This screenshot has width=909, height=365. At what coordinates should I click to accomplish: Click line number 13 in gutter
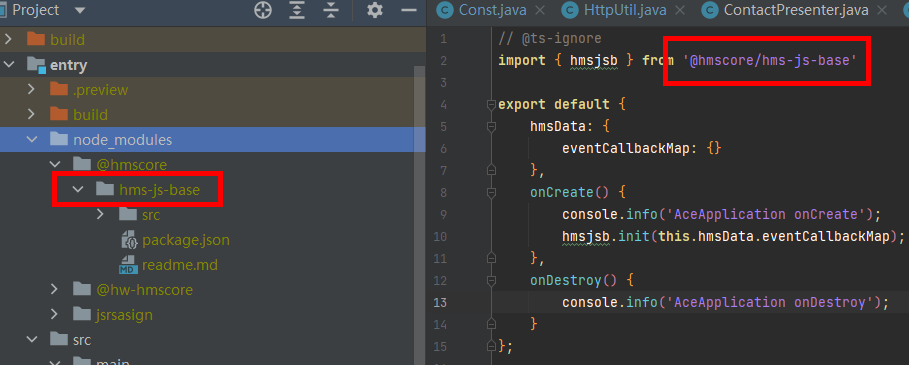tap(440, 302)
